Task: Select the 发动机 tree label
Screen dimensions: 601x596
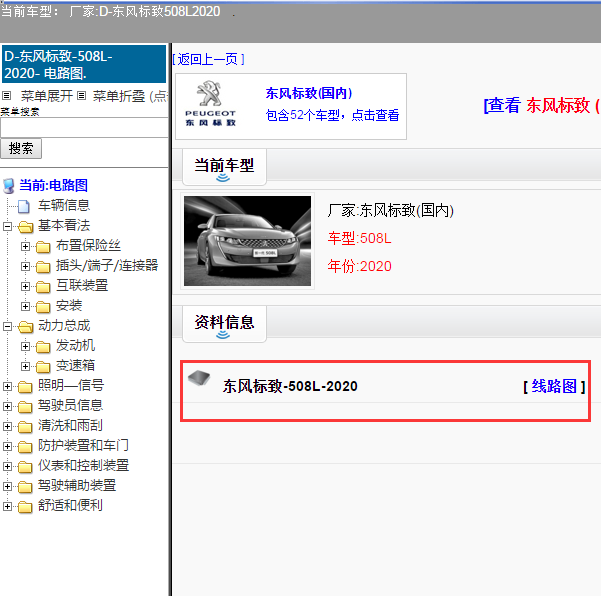Action: 75,345
